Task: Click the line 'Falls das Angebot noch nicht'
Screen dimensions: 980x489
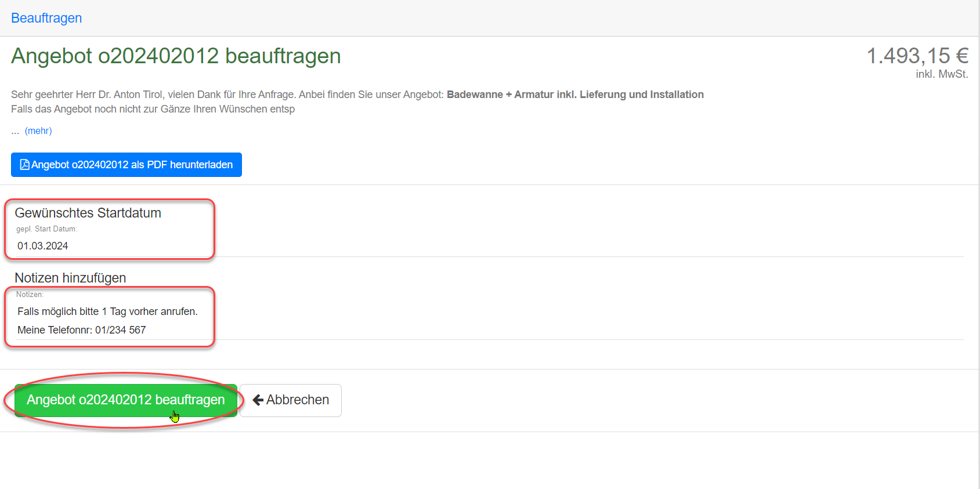Action: [153, 109]
